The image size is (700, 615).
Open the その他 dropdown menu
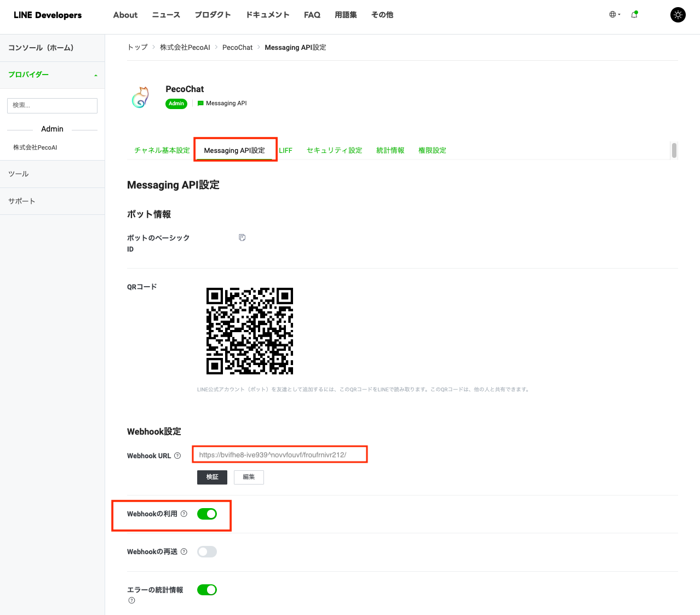382,15
